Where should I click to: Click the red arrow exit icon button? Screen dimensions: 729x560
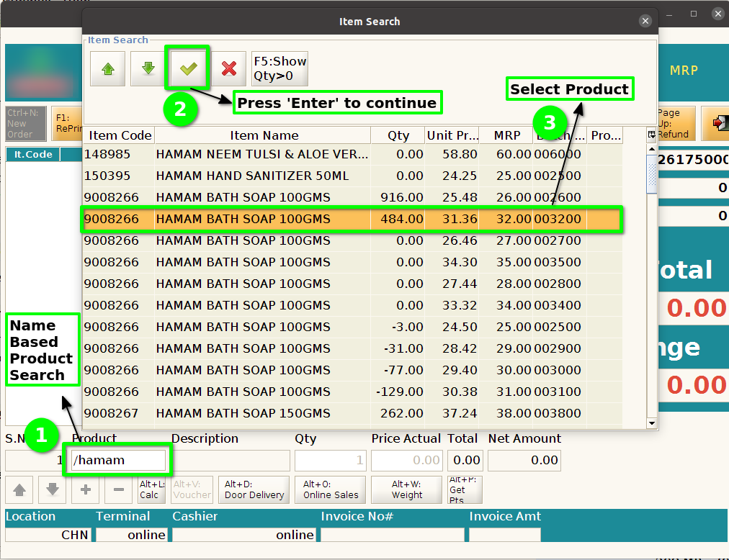[716, 124]
